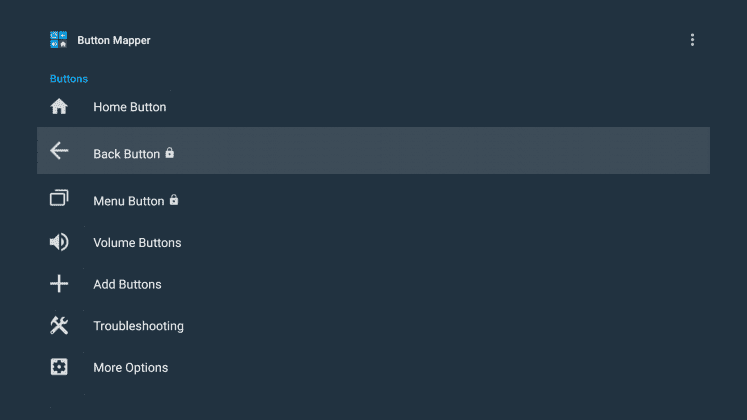
Task: Click the Button Mapper title text
Action: coord(114,40)
